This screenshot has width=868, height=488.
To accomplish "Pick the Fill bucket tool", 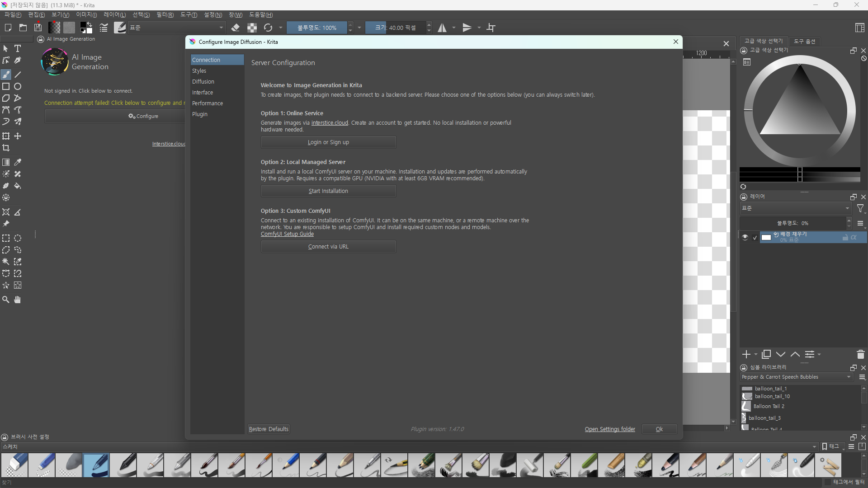I will pyautogui.click(x=18, y=186).
